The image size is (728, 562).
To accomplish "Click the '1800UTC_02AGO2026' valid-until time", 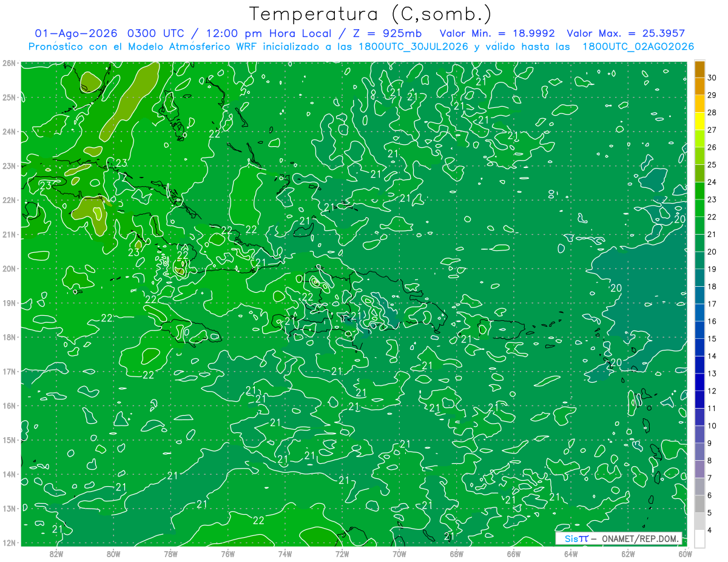I will (x=638, y=47).
